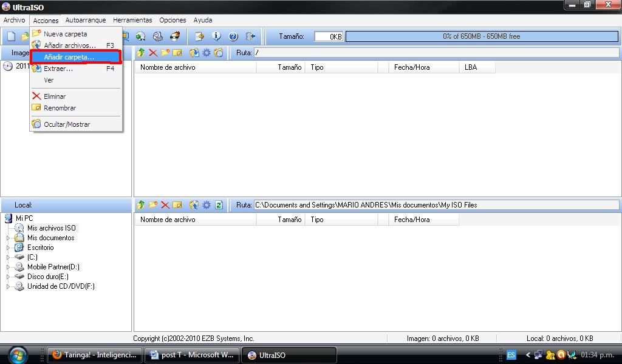Select 'Mi PC' in the Local tree
The width and height of the screenshot is (622, 364).
(x=24, y=218)
